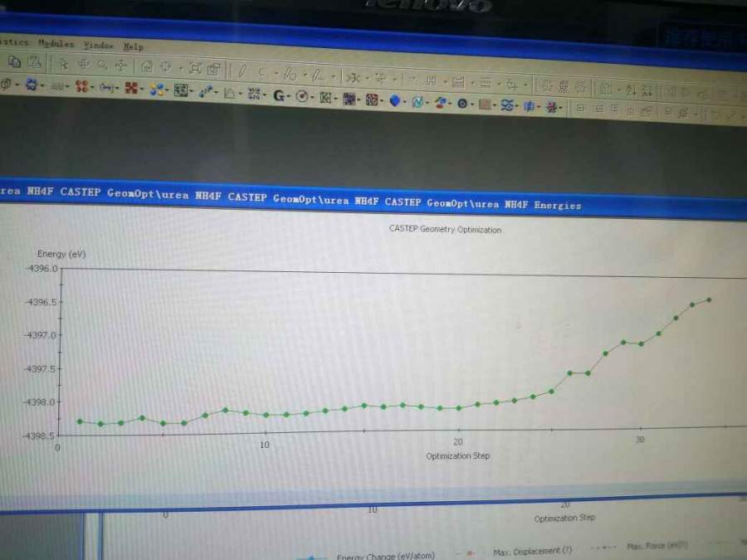
Task: Expand dropdown beside blue molecule cluster icon
Action: tap(42, 85)
